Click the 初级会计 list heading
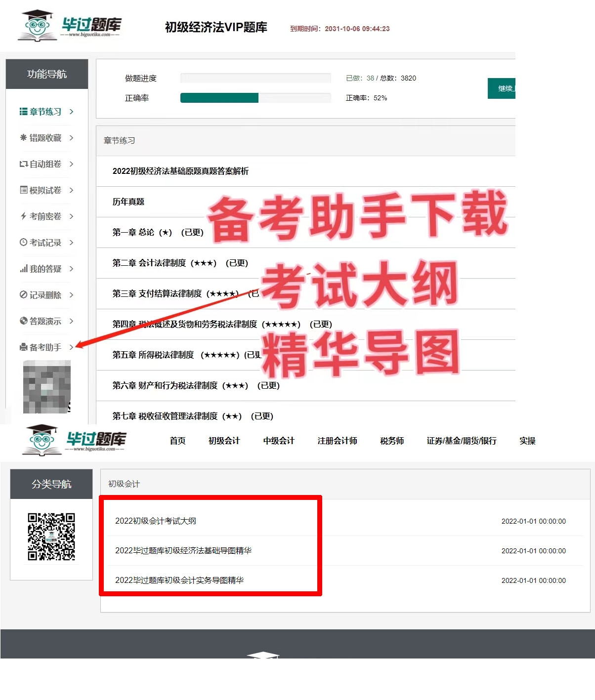Screen dimensions: 595x700 pos(124,484)
